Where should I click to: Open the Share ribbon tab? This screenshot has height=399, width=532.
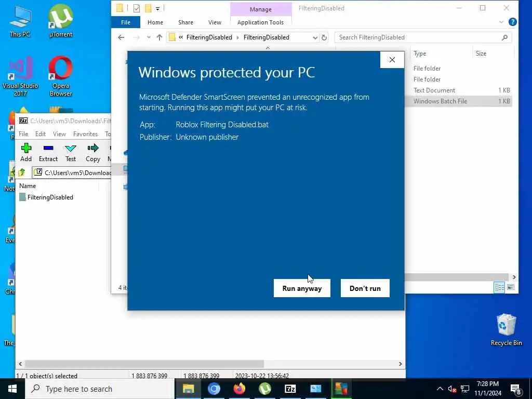185,22
